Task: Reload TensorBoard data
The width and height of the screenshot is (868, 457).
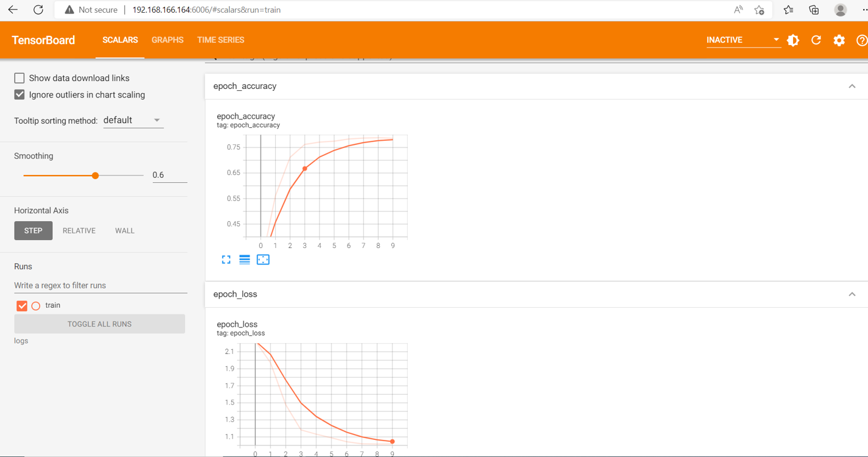Action: tap(816, 40)
